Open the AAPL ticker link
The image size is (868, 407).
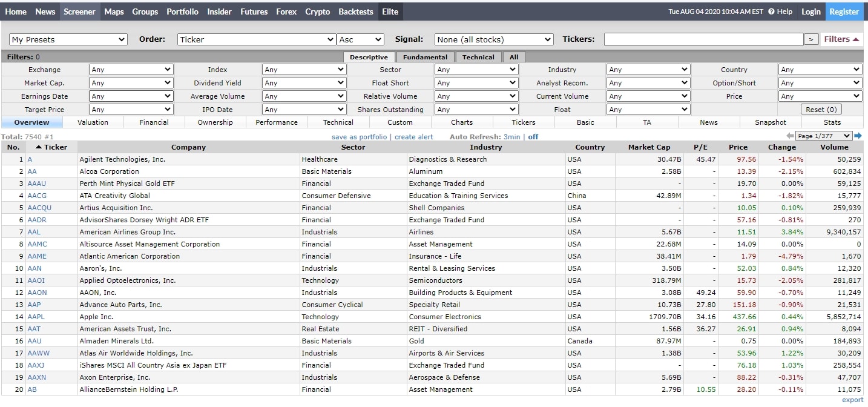tap(36, 317)
